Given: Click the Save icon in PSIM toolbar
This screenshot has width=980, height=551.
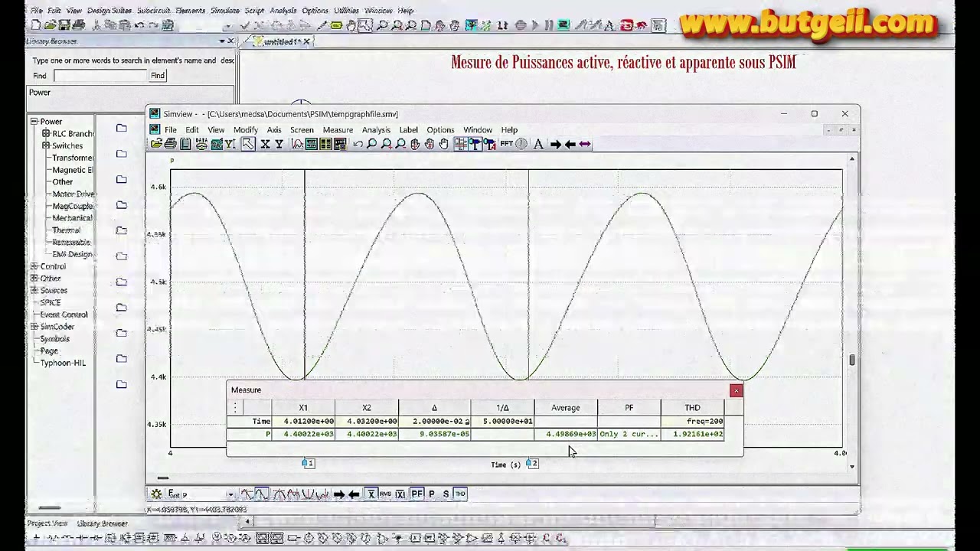Looking at the screenshot, I should [65, 25].
